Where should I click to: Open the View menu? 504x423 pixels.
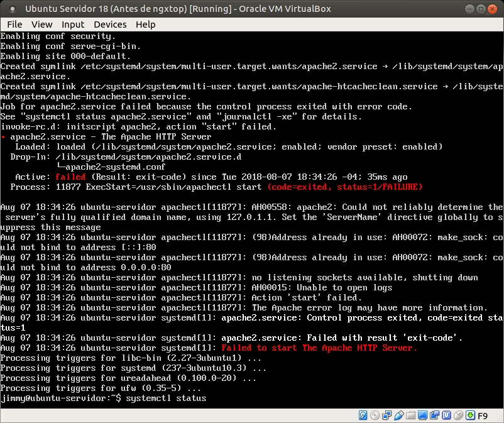[42, 24]
